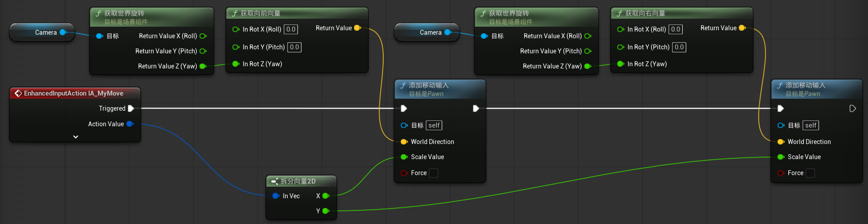Click the Triggered execution pin on IA_MyMove
868x224 pixels.
coord(131,108)
